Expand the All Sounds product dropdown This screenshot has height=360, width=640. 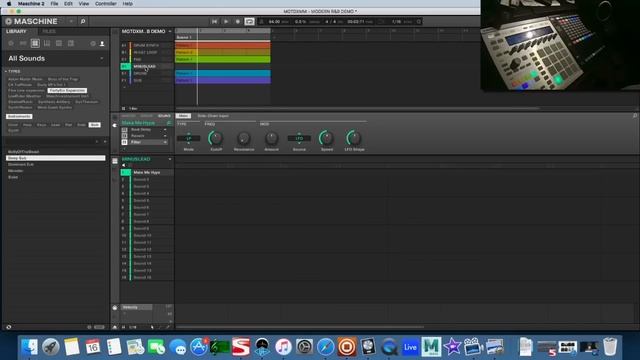point(102,58)
